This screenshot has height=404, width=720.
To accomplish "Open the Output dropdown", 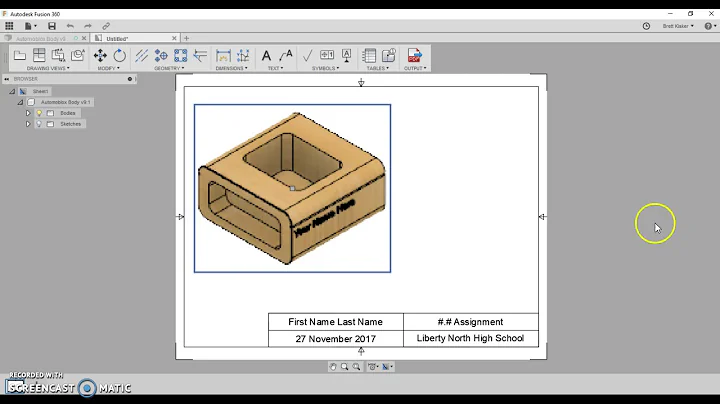I will point(415,68).
